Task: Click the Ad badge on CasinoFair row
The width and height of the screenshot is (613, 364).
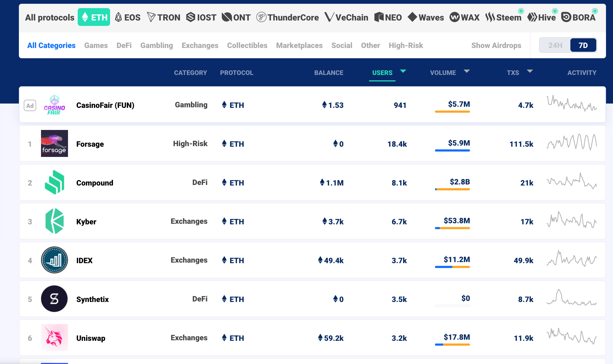Action: (x=30, y=105)
